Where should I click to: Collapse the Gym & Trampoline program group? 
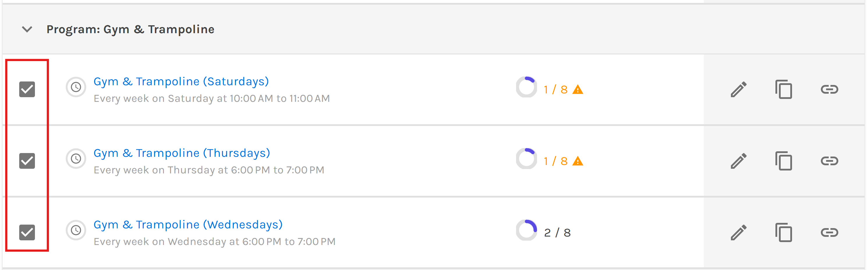[27, 29]
